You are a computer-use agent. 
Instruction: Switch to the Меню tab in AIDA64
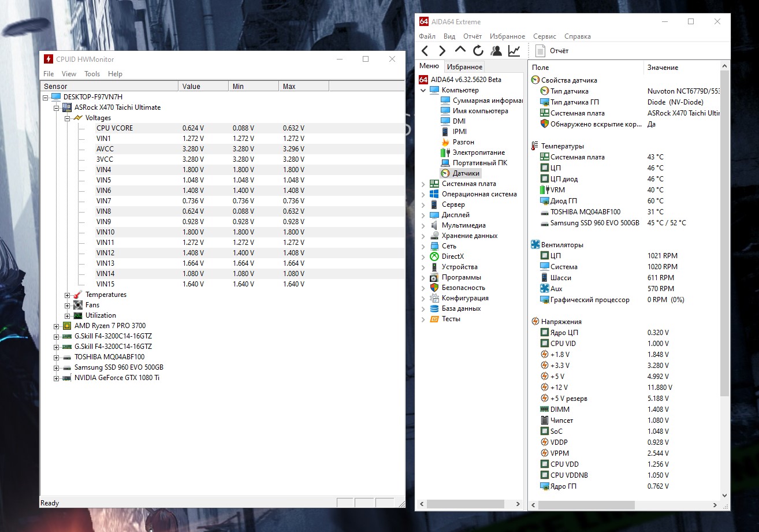tap(429, 66)
